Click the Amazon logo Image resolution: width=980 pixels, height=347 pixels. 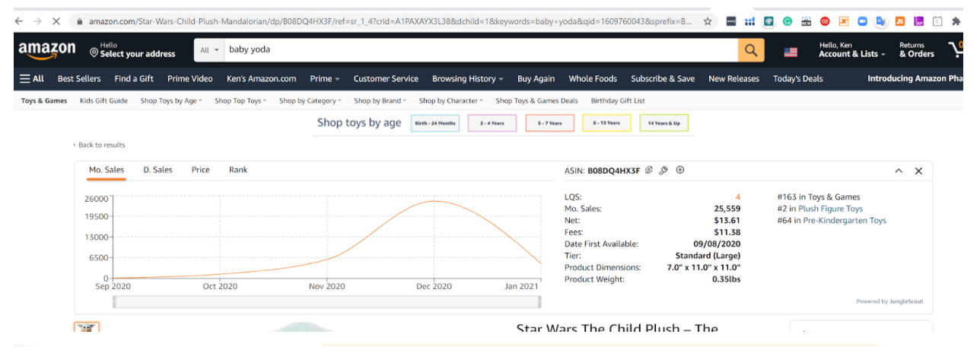pyautogui.click(x=47, y=50)
